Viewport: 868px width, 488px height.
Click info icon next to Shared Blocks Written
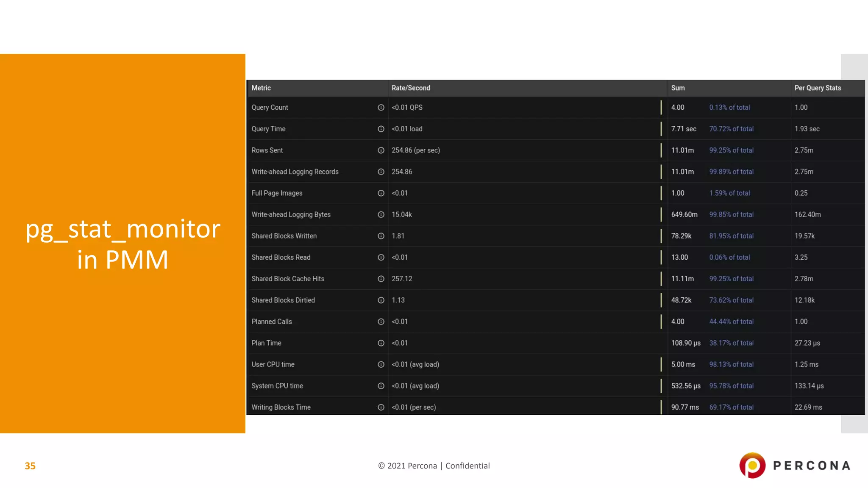point(381,236)
